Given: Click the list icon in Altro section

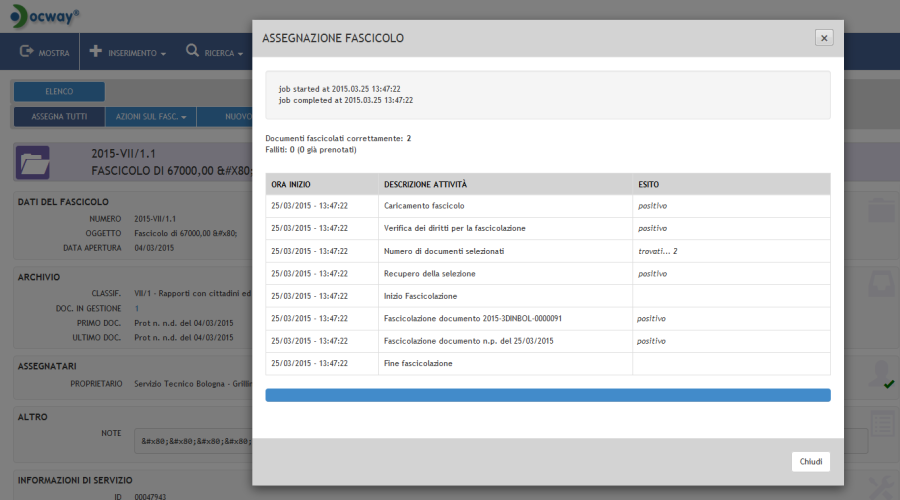Looking at the screenshot, I should 881,423.
